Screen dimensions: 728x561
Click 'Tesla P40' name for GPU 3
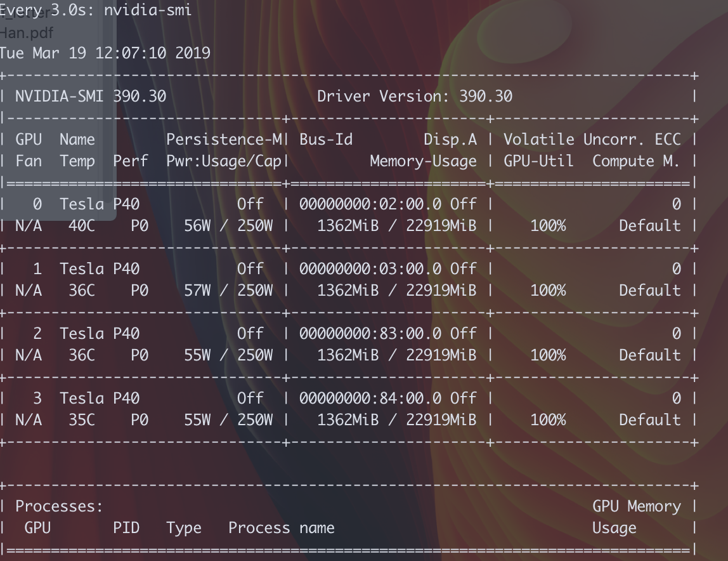(x=100, y=399)
